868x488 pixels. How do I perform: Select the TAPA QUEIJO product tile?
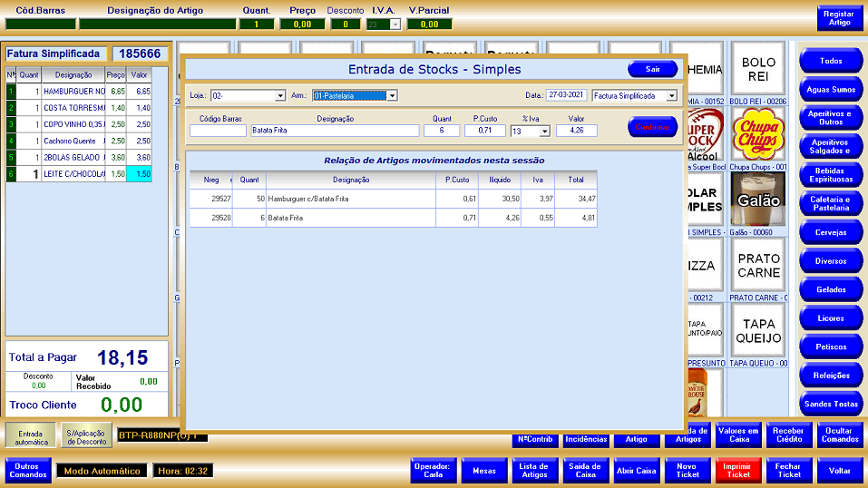[x=758, y=330]
